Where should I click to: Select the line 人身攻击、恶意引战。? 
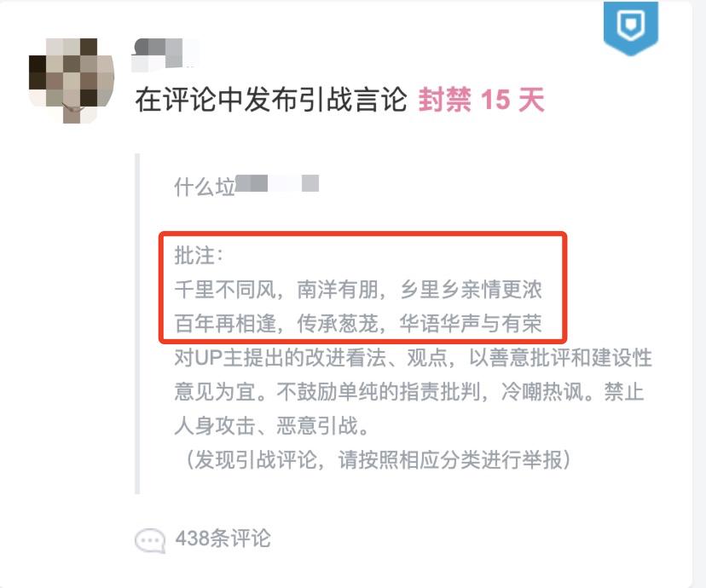[272, 426]
